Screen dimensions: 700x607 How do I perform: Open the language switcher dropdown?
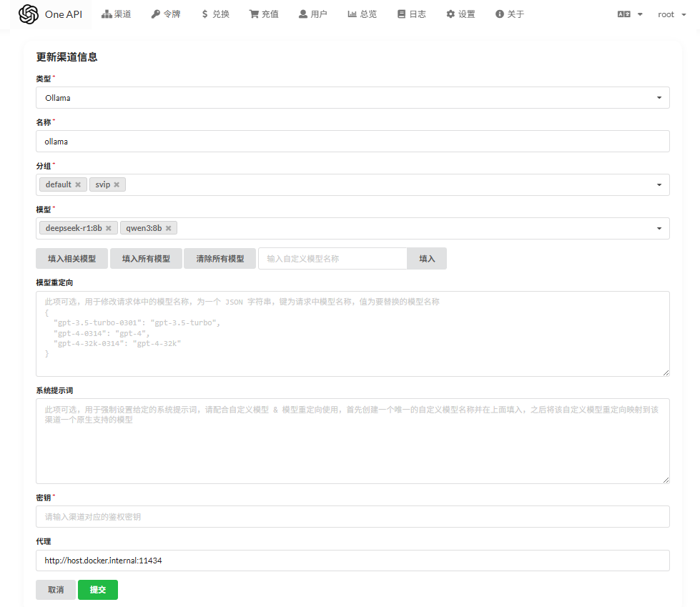coord(630,14)
